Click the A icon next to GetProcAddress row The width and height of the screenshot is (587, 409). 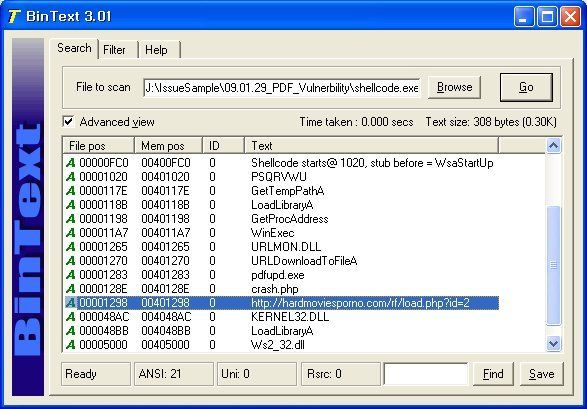pos(70,219)
